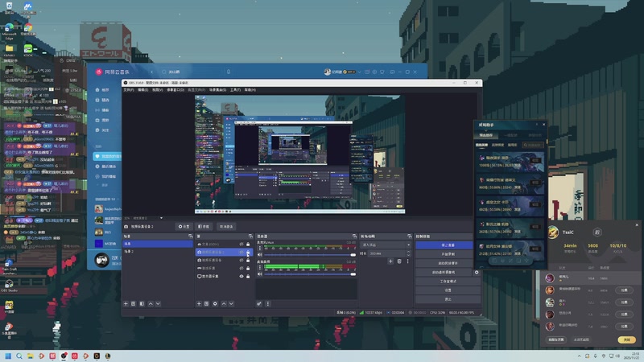The width and height of the screenshot is (644, 362).
Task: Open the preview scaling dropdown arrow
Action: (161, 218)
